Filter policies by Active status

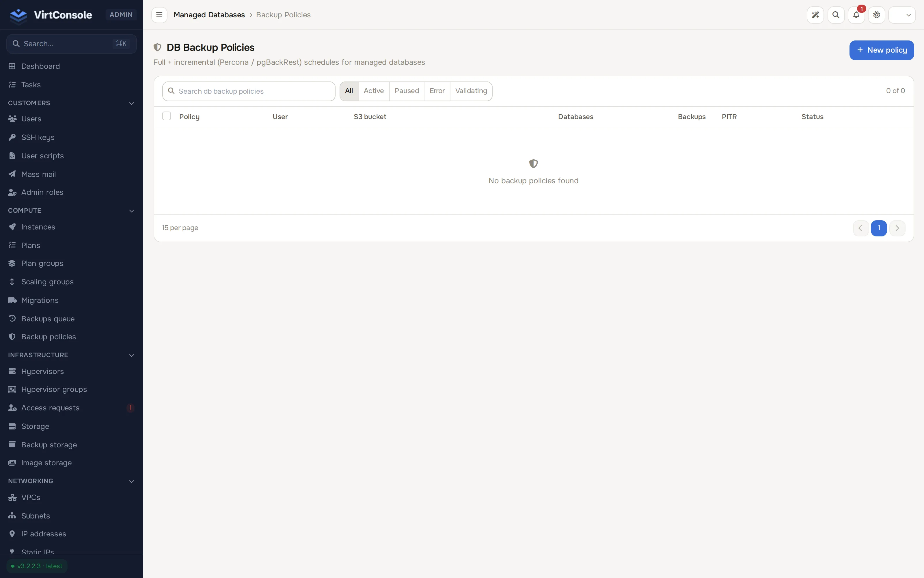click(374, 91)
